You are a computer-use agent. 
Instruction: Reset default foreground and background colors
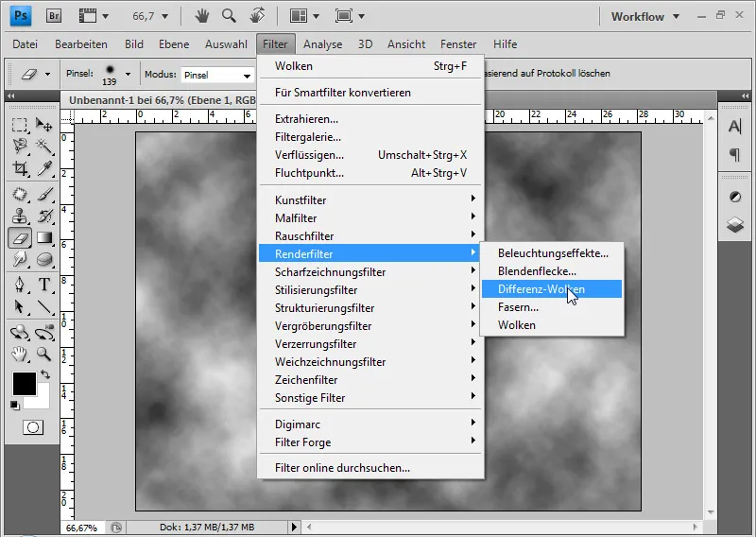(15, 406)
